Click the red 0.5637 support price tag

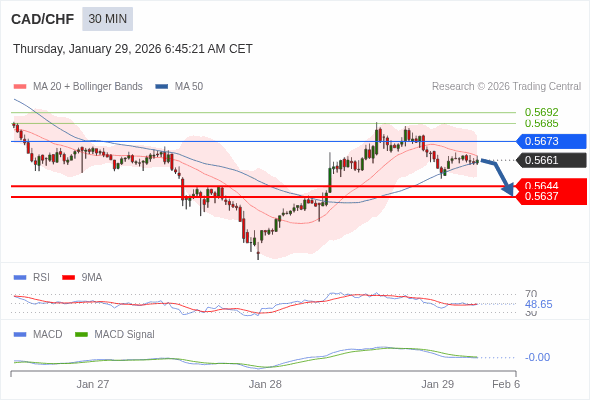(551, 197)
